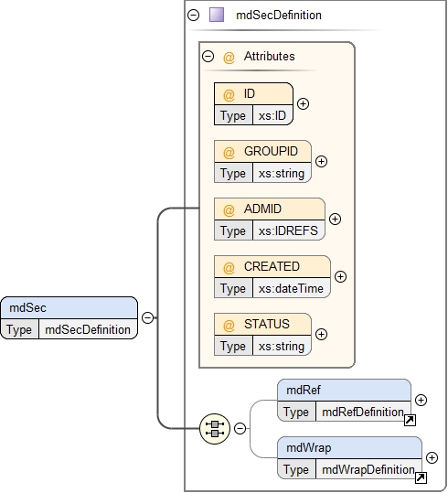Expand the STATUS attribute details
This screenshot has width=448, height=493.
(321, 334)
